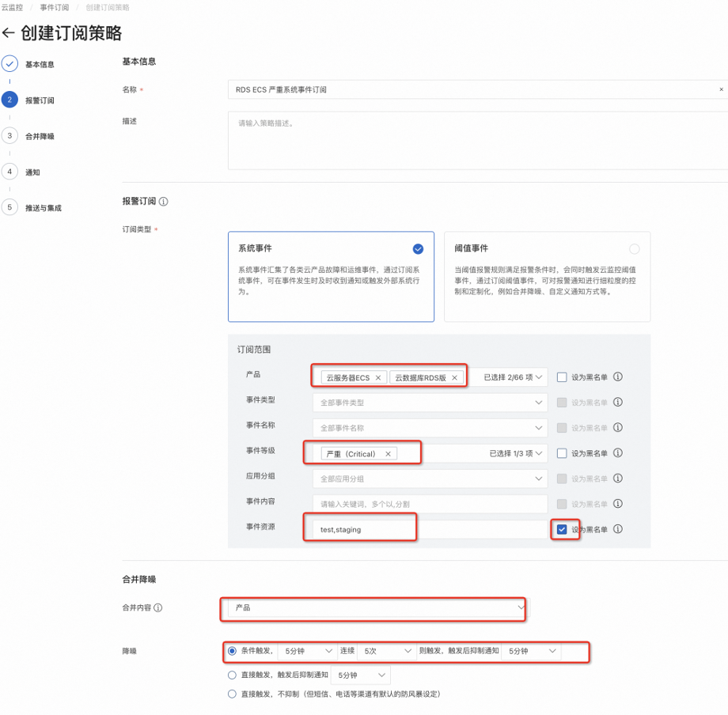Remove the 严重 (Critical) level tag
The height and width of the screenshot is (715, 728).
coord(388,454)
